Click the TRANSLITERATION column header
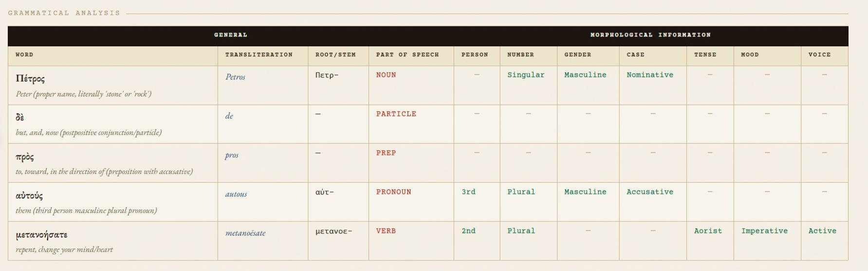The height and width of the screenshot is (271, 868). 259,55
